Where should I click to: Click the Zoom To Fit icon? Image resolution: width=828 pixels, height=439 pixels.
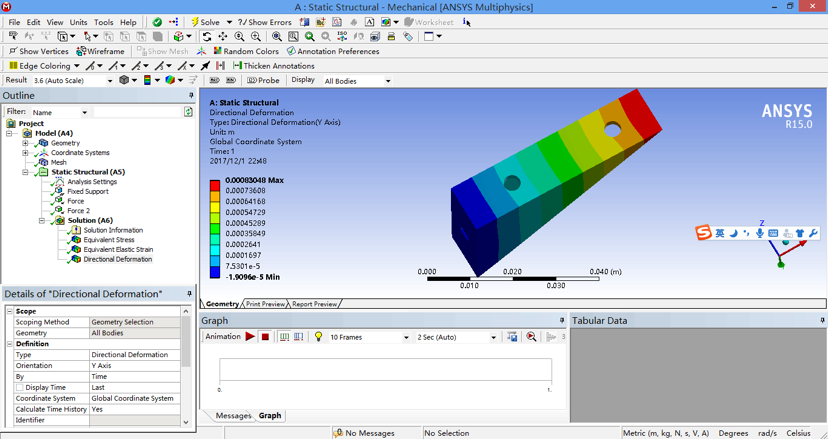coord(277,36)
